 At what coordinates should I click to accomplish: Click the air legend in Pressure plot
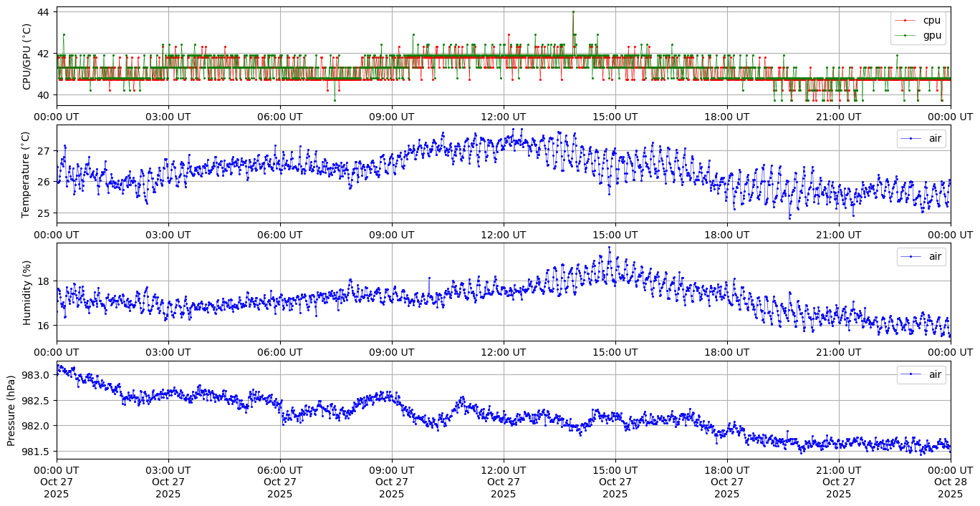pyautogui.click(x=921, y=374)
